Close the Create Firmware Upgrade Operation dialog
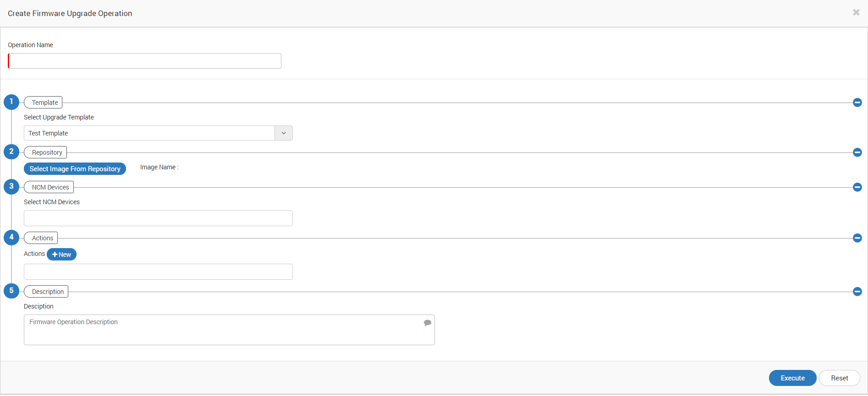868x396 pixels. pyautogui.click(x=856, y=12)
